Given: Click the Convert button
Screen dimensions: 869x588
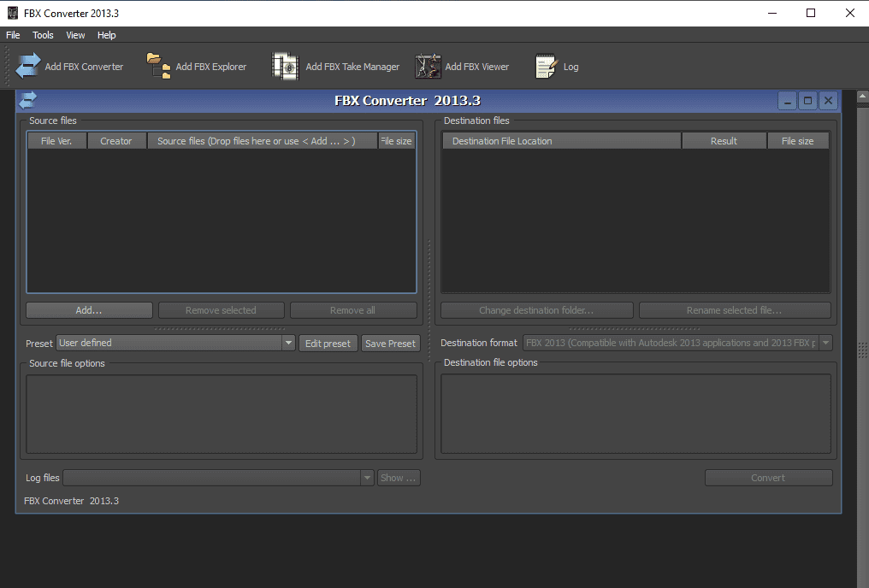Looking at the screenshot, I should (768, 478).
